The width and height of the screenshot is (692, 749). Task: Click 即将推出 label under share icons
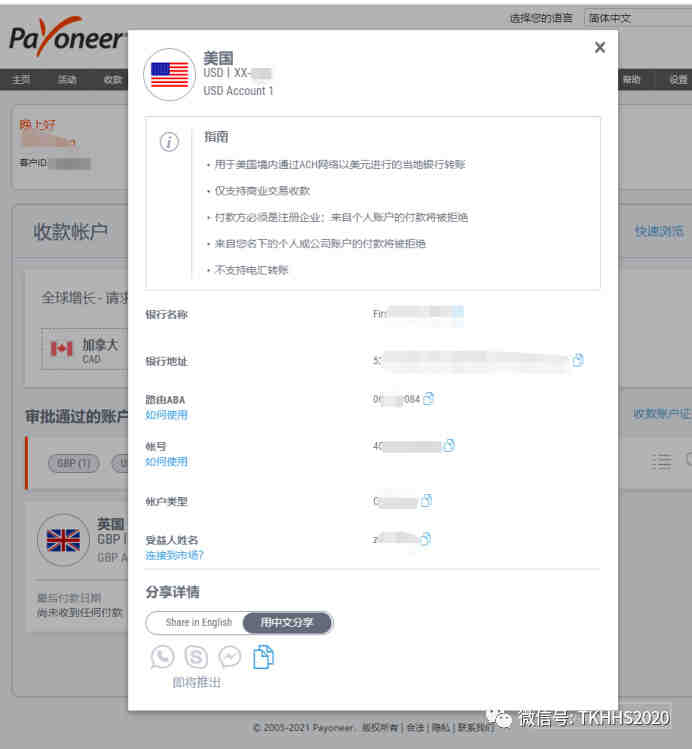coord(197,683)
